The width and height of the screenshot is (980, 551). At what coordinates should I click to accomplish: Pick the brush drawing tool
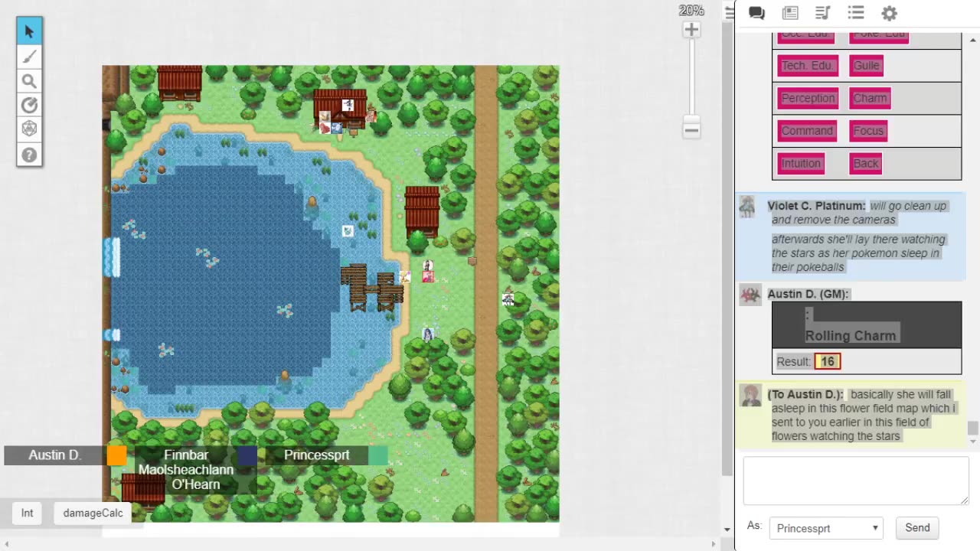click(29, 57)
